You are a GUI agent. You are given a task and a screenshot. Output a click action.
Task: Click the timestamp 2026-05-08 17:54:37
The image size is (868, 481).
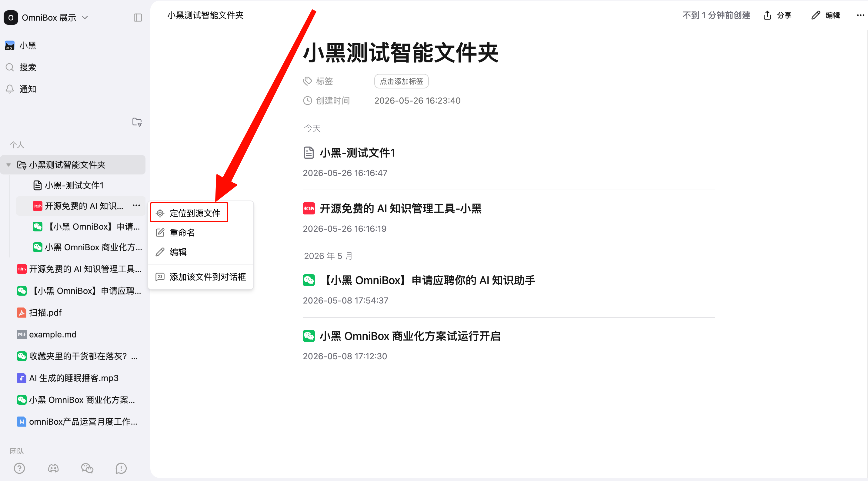[x=346, y=300]
